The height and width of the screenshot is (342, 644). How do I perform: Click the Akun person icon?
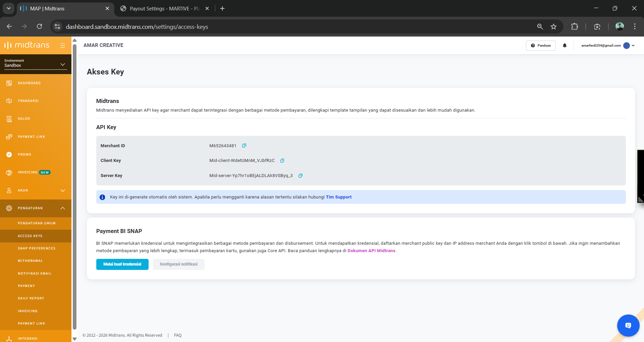tap(9, 190)
